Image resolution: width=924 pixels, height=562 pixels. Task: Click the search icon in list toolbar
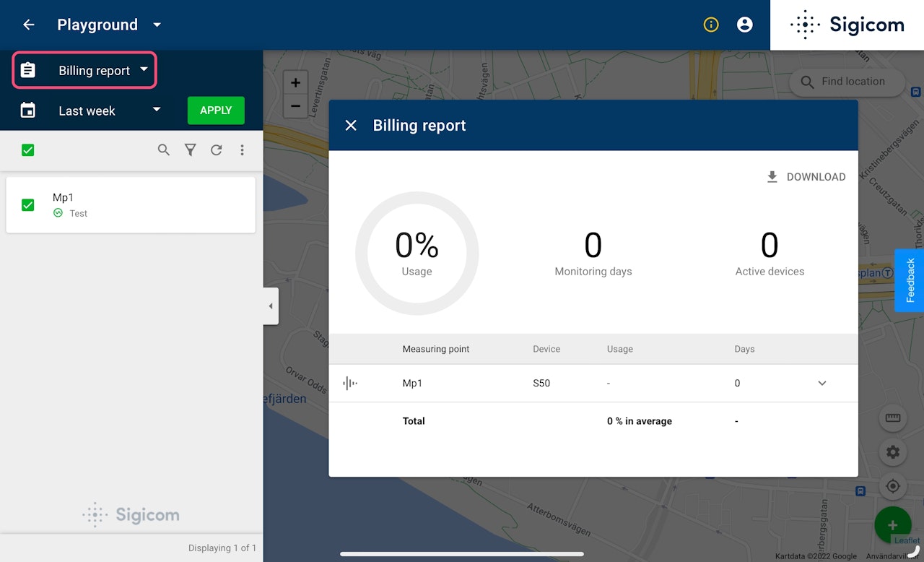pyautogui.click(x=164, y=150)
